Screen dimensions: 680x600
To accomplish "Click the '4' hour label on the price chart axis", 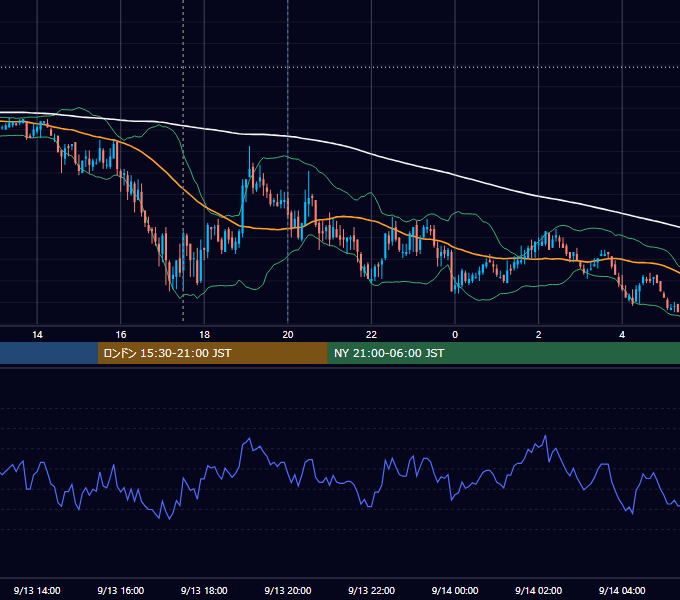I will coord(622,335).
